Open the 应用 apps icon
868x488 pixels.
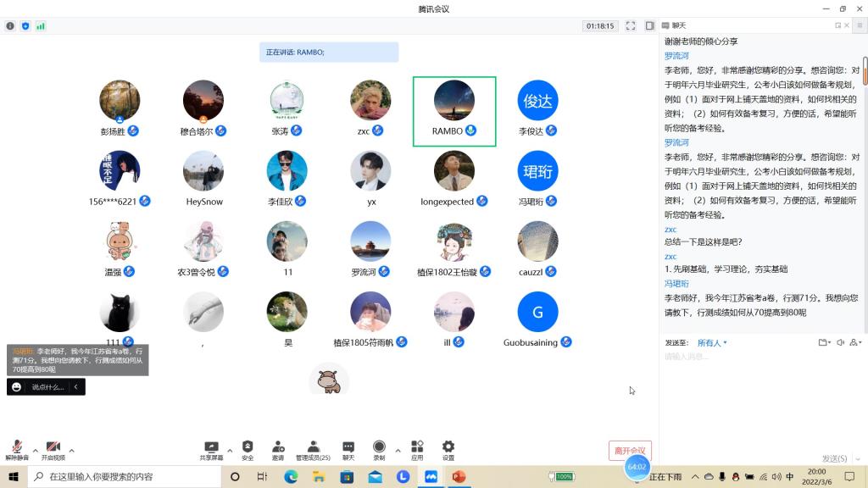417,450
